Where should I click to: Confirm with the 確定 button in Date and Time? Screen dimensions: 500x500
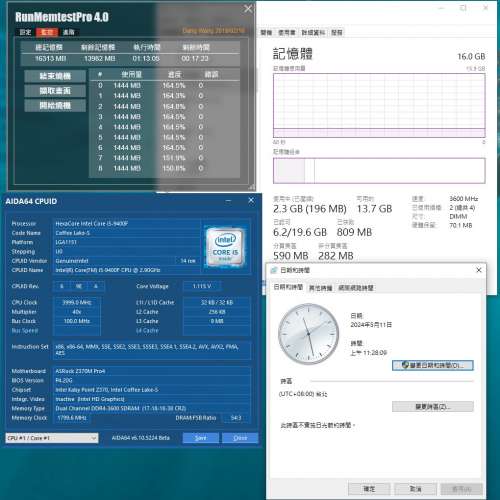[369, 489]
